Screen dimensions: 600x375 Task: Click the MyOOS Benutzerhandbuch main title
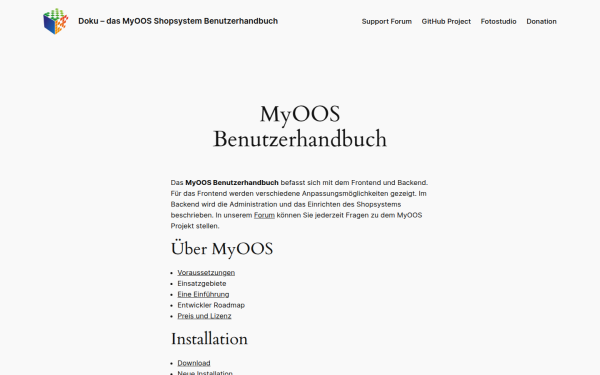tap(300, 126)
